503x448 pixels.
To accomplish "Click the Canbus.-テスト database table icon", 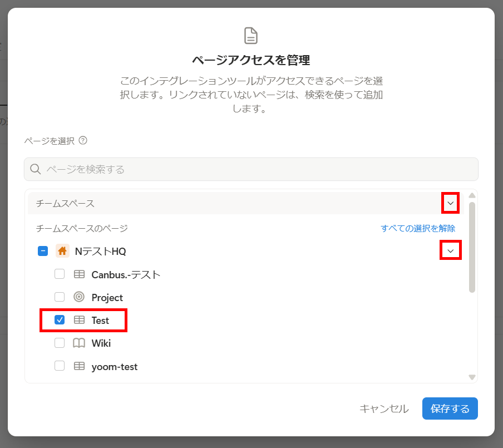I will [x=79, y=274].
